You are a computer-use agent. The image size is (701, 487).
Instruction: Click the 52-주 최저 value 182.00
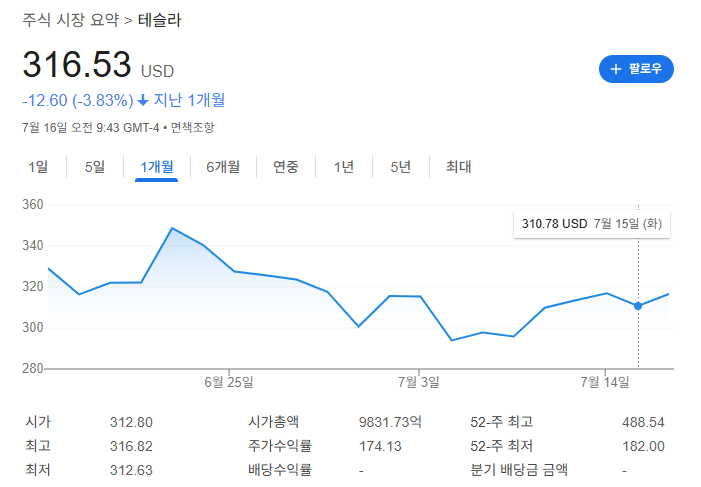pyautogui.click(x=643, y=446)
